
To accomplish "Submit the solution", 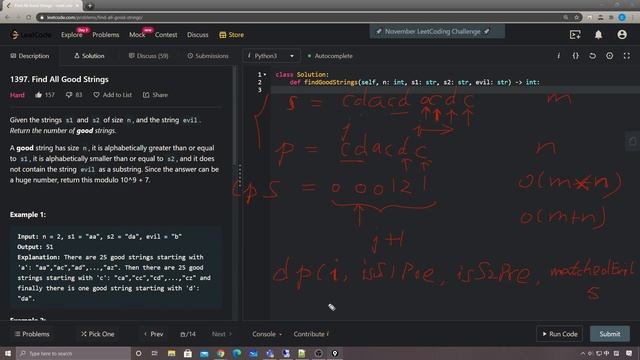I will click(x=610, y=334).
